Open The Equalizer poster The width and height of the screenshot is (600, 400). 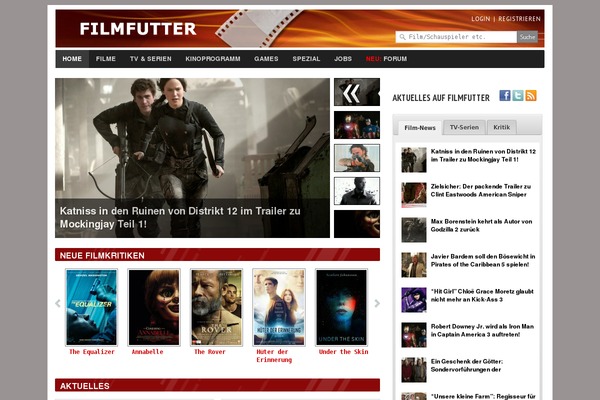pyautogui.click(x=91, y=307)
